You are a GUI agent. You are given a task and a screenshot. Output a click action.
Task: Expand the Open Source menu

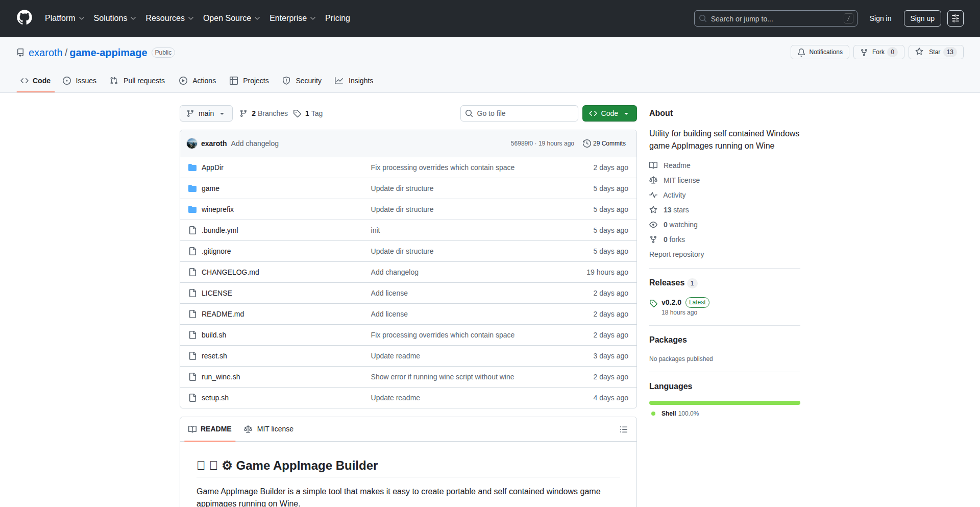tap(232, 18)
